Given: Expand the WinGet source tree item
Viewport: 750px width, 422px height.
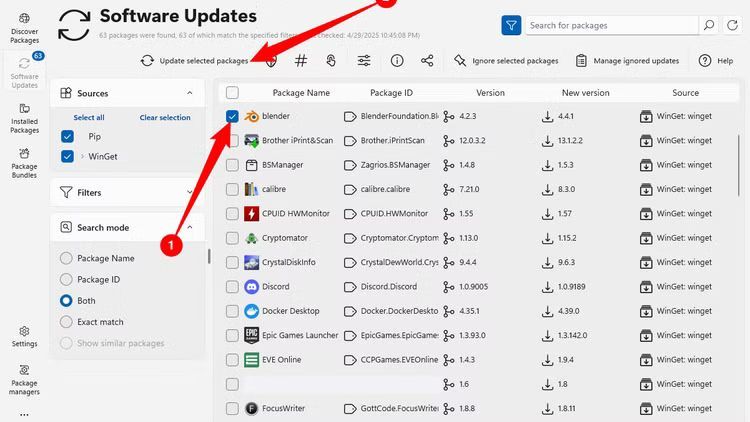Looking at the screenshot, I should [82, 157].
